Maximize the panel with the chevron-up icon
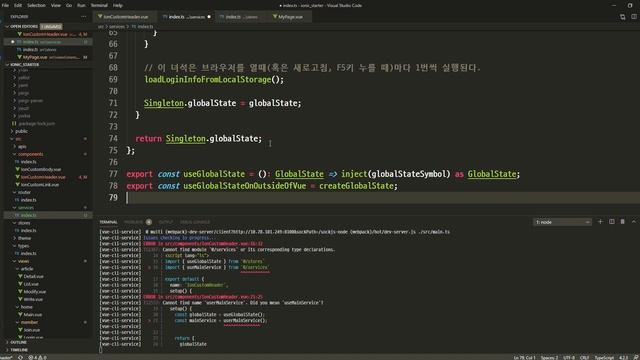The image size is (640, 360). click(634, 222)
